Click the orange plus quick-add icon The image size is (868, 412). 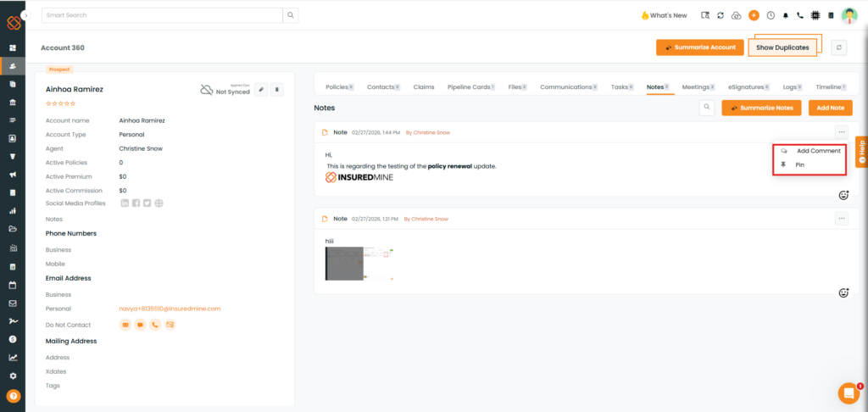tap(754, 15)
